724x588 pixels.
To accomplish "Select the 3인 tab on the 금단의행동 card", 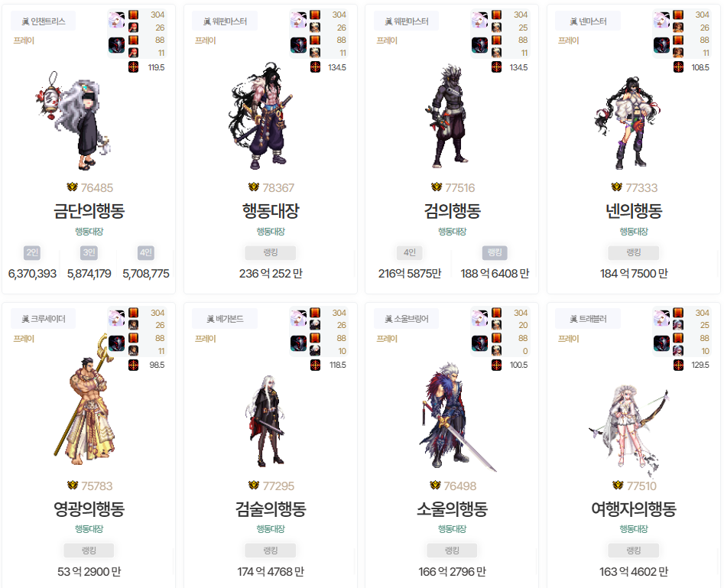I will point(89,252).
